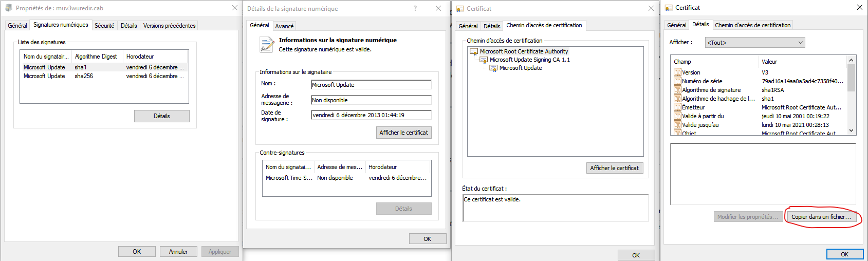Click the scroll up arrow in fields list
This screenshot has width=868, height=261.
(x=851, y=60)
